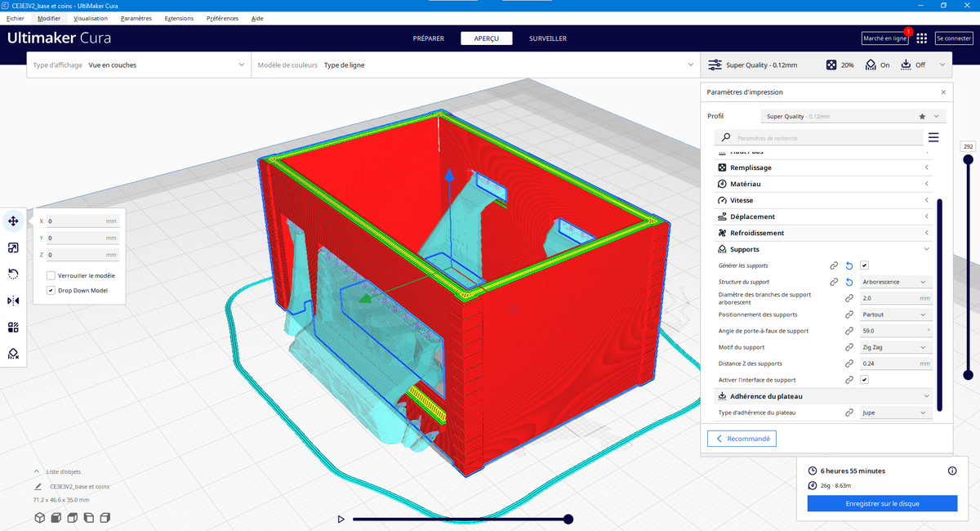
Task: Open the Extensions menu
Action: tap(179, 18)
